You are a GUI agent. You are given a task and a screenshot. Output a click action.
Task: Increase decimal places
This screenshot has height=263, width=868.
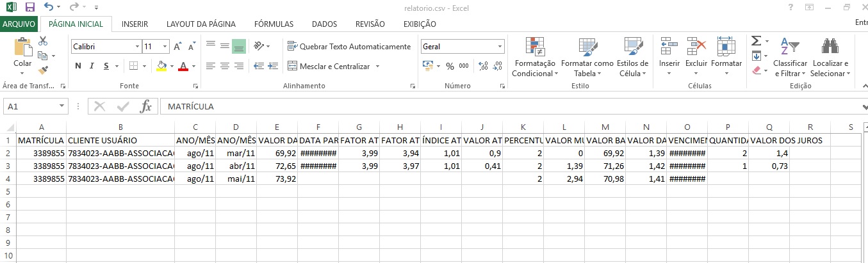click(482, 66)
